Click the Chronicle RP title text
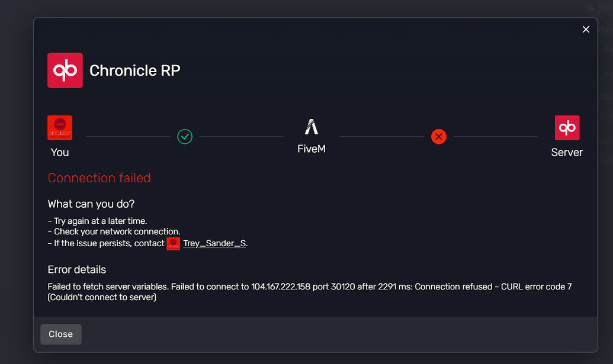This screenshot has width=613, height=364. point(134,70)
